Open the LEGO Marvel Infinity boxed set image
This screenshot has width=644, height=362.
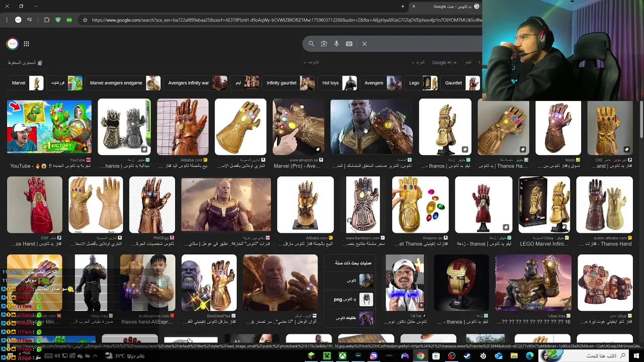pos(544,205)
